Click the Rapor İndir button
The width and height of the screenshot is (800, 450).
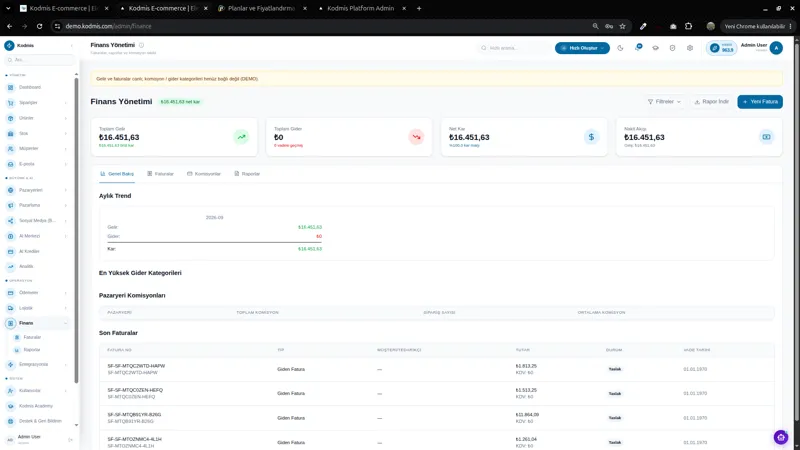(x=711, y=102)
